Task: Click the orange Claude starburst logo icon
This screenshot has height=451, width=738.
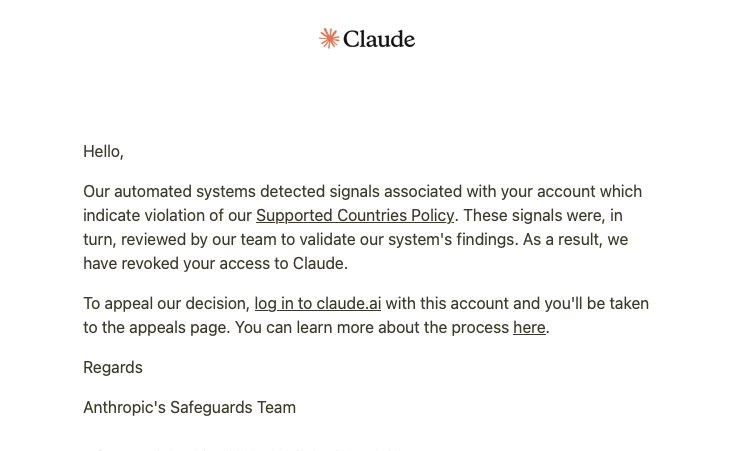Action: (x=329, y=38)
